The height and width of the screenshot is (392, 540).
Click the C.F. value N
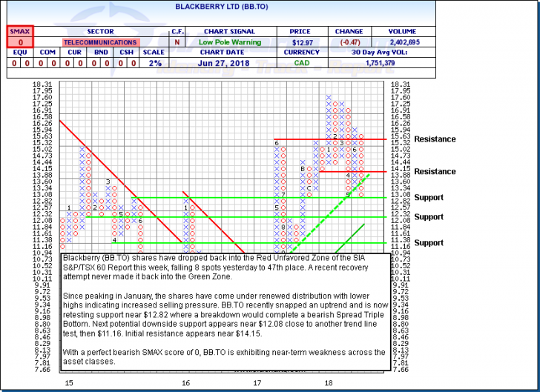click(177, 43)
